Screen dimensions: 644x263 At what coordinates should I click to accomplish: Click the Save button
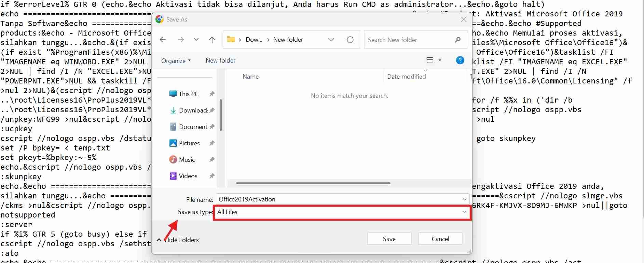[x=389, y=239]
